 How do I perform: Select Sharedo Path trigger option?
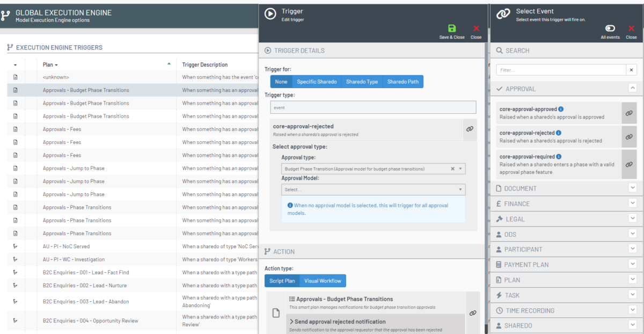(403, 82)
